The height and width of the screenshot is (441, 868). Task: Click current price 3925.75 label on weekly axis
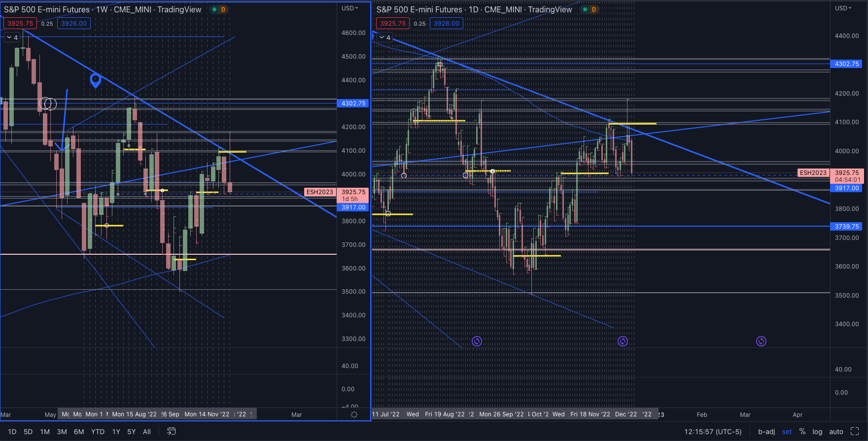[353, 192]
